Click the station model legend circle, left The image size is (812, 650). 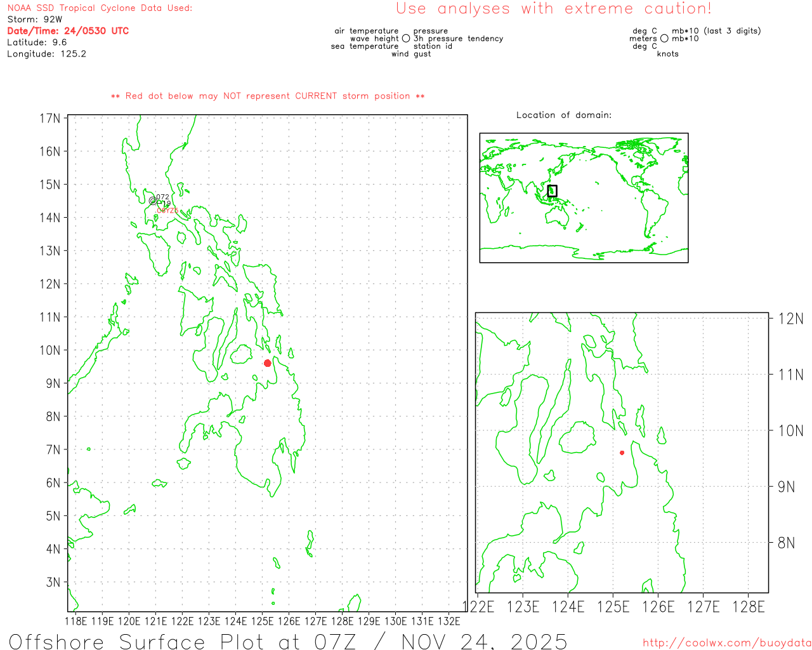(406, 39)
